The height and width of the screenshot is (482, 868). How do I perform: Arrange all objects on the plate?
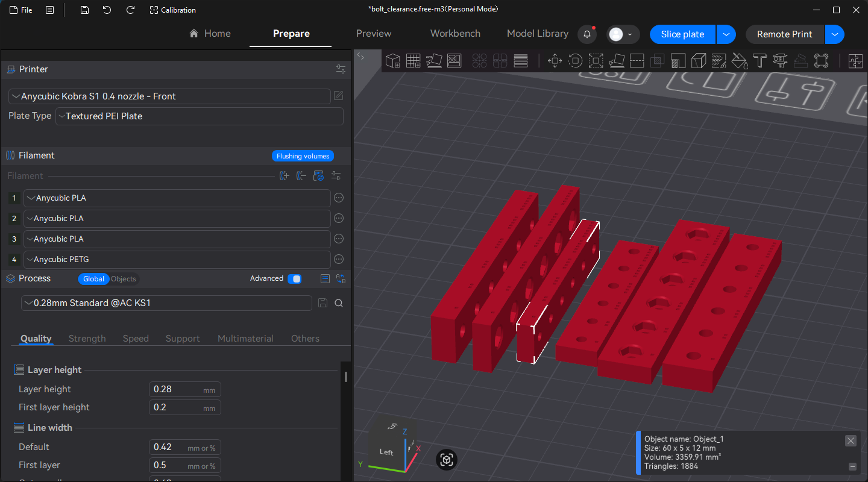tap(454, 60)
